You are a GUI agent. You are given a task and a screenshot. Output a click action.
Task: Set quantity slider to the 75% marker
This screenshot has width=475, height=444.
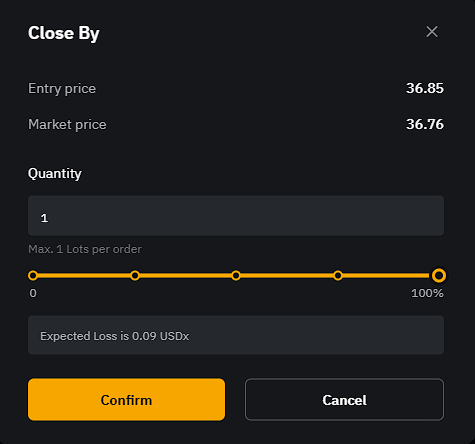coord(338,276)
